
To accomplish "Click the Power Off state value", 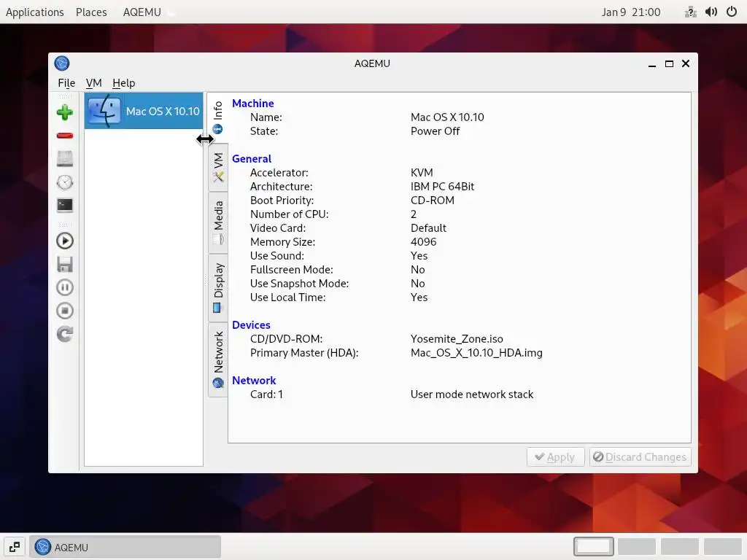I will point(435,131).
